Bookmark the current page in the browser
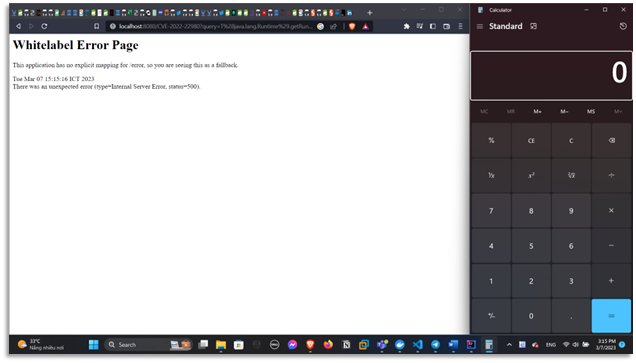 click(x=97, y=26)
